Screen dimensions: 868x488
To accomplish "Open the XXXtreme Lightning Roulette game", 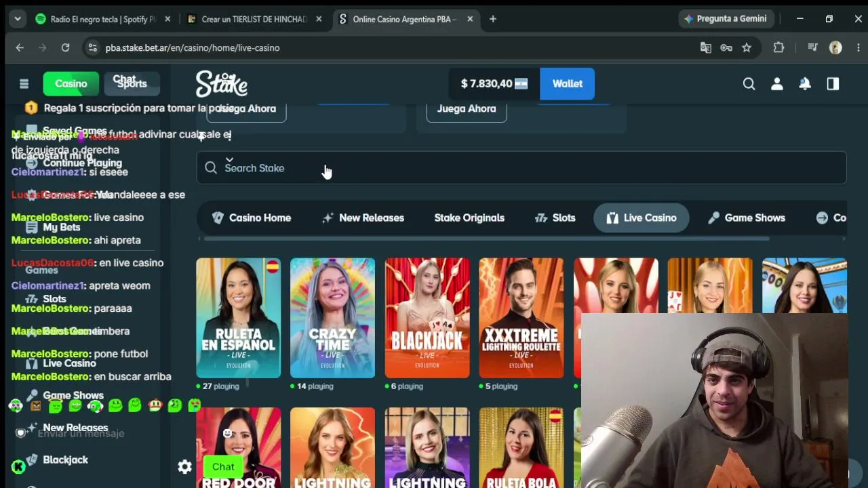I will tap(521, 318).
